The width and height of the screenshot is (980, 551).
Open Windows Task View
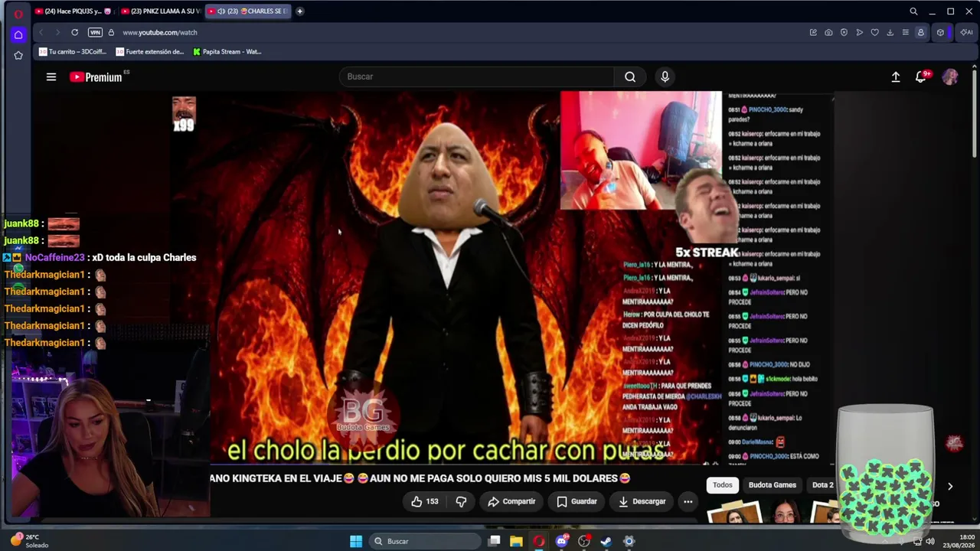click(x=495, y=541)
